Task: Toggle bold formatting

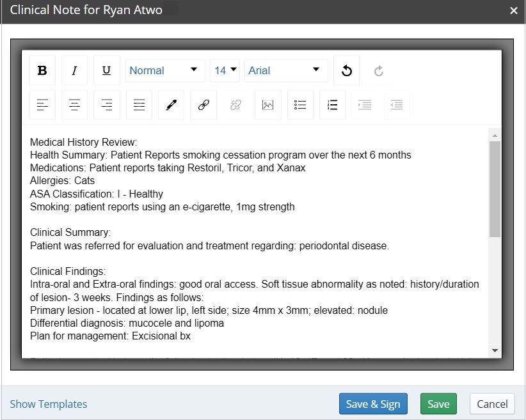Action: [42, 70]
